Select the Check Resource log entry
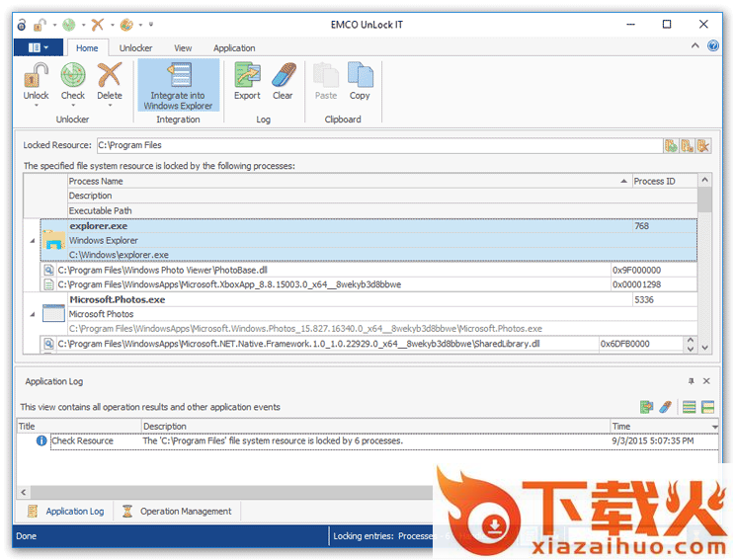The width and height of the screenshot is (735, 560). tap(367, 440)
